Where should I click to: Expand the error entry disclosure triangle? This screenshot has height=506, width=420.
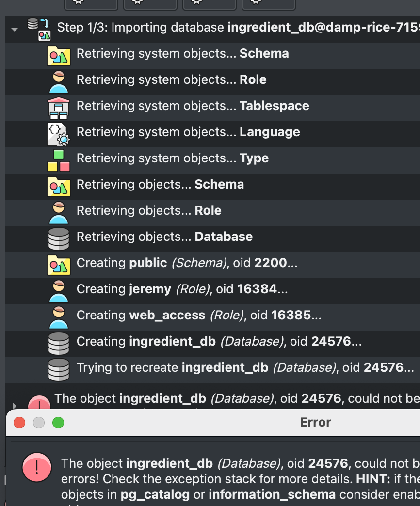click(x=14, y=406)
